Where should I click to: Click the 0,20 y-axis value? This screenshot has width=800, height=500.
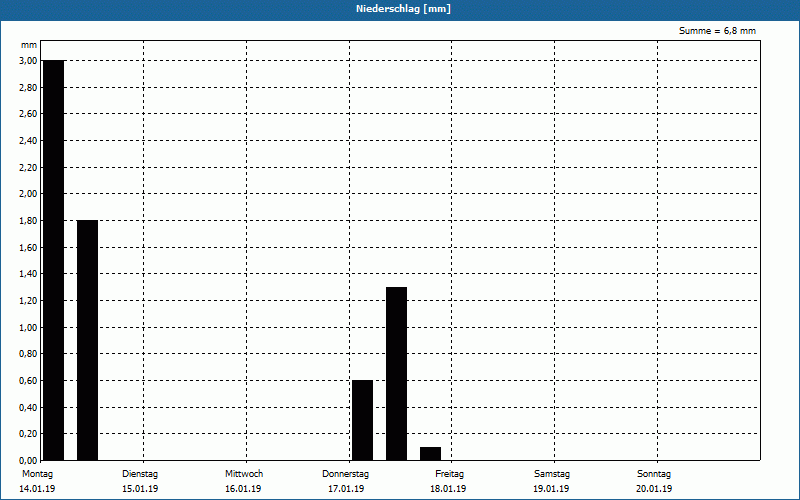[28, 434]
